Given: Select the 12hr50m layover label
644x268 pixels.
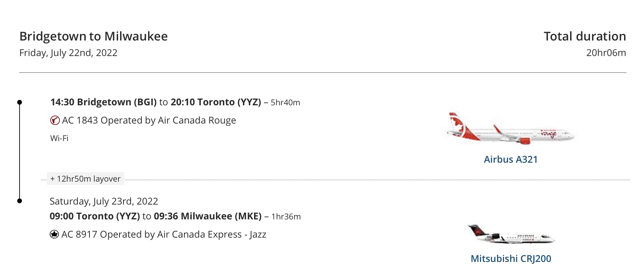Looking at the screenshot, I should pyautogui.click(x=85, y=179).
